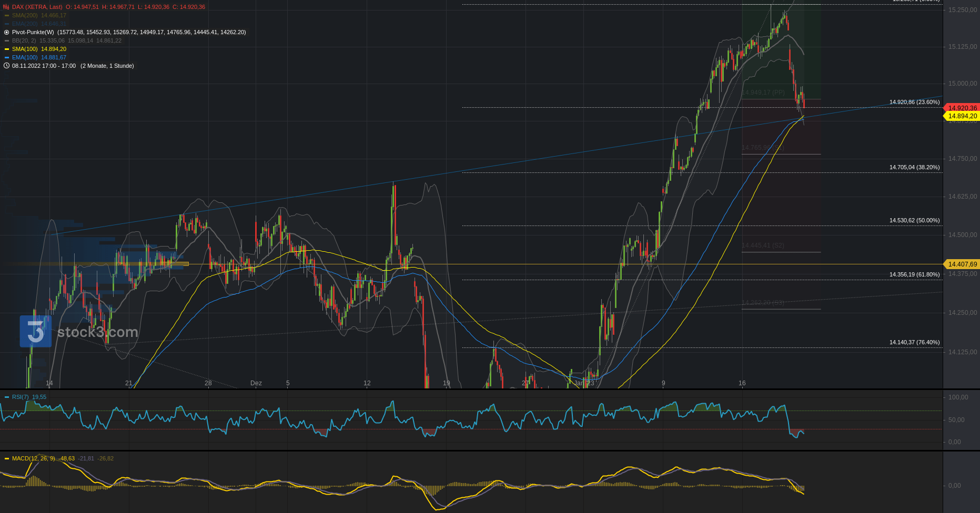Click the yellow 14.894,20 SMA price tag

point(962,116)
